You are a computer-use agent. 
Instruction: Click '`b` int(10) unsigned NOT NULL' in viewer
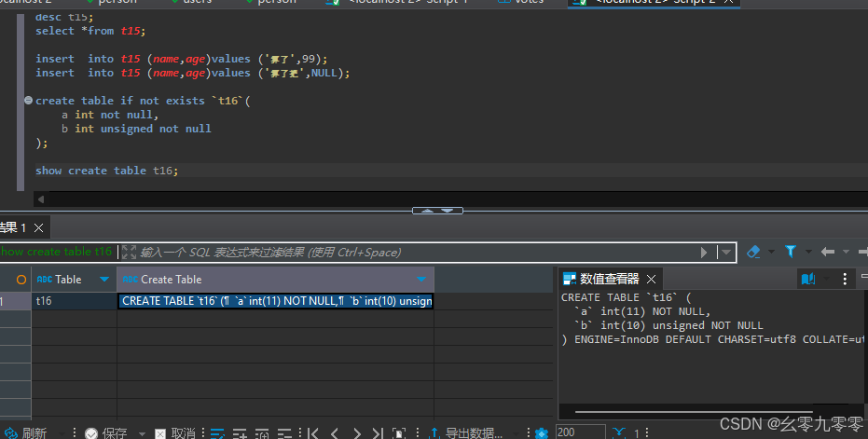(x=668, y=325)
